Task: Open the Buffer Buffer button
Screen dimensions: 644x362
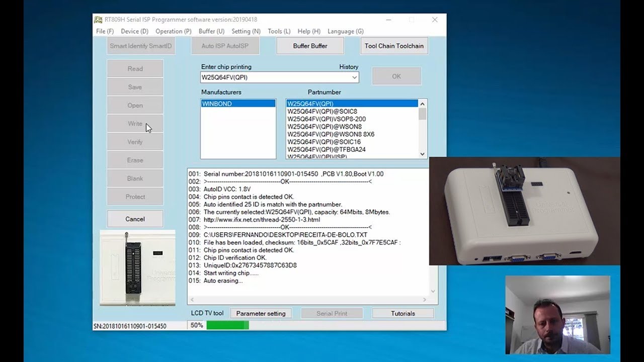Action: pos(310,46)
